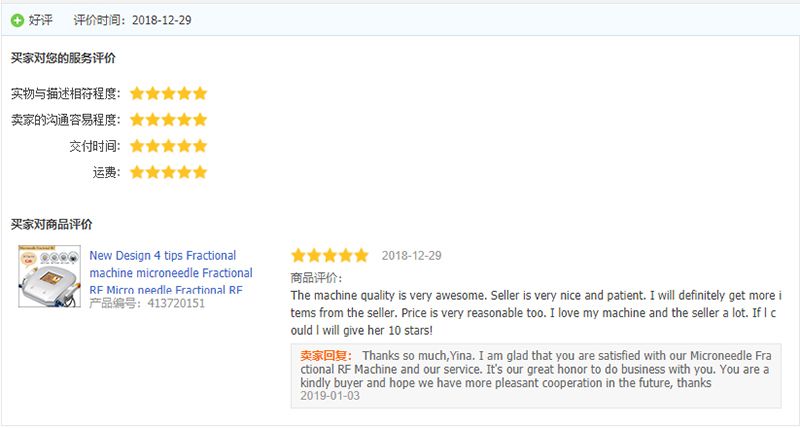Click the seller reply message text
The image size is (800, 428).
coord(536,369)
